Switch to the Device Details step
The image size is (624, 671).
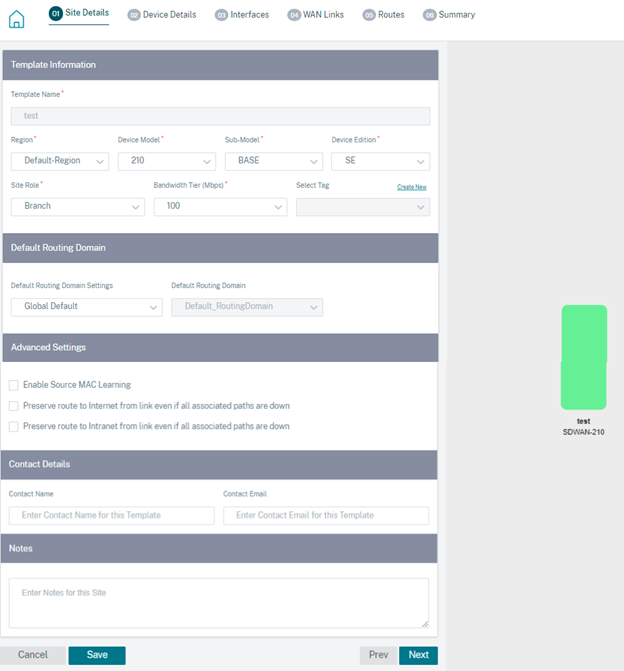tap(162, 15)
